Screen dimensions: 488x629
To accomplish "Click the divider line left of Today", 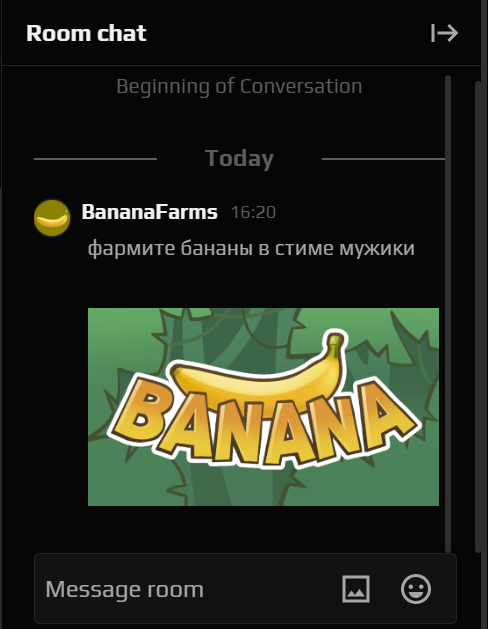I will pyautogui.click(x=95, y=159).
